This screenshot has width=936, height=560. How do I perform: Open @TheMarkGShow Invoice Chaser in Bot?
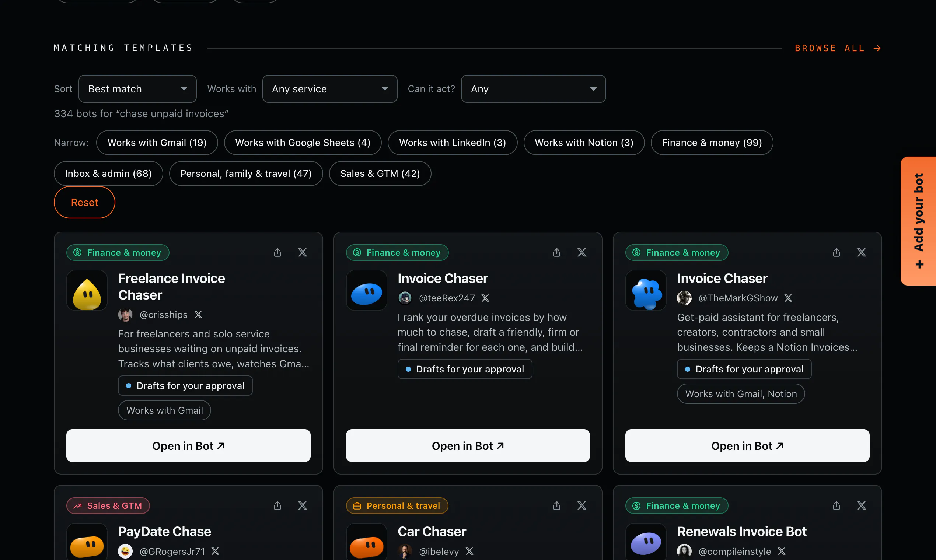(x=747, y=446)
